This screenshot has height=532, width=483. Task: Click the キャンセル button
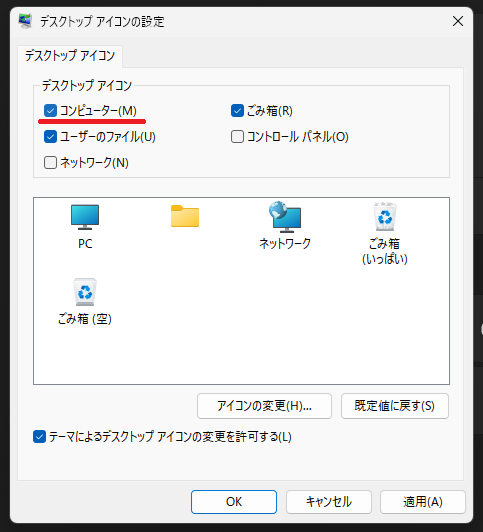pyautogui.click(x=329, y=502)
